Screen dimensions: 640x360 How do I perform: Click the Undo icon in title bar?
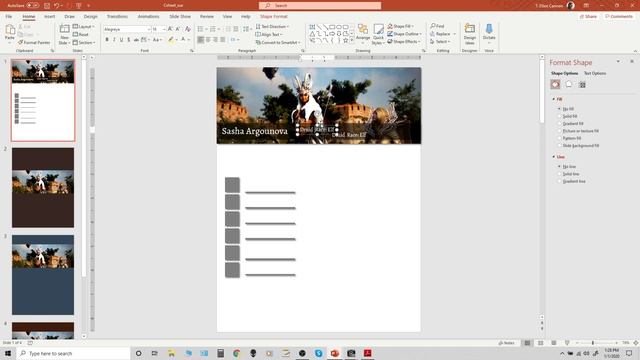(x=57, y=6)
